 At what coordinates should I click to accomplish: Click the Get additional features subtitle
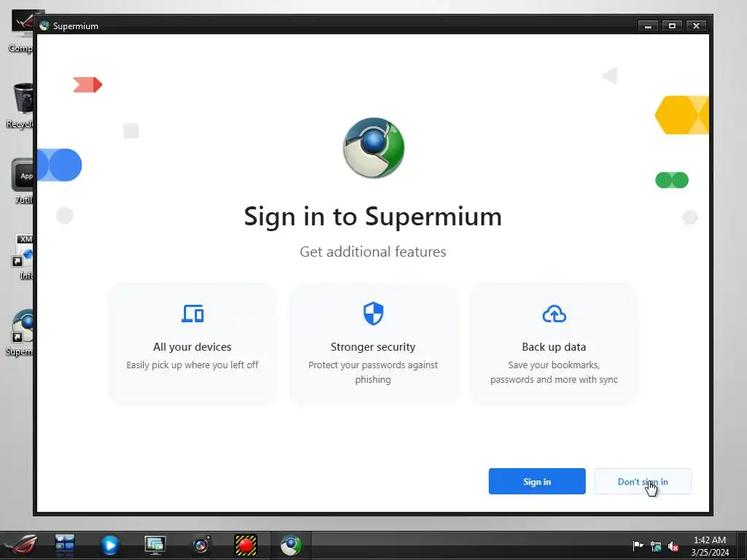(373, 252)
